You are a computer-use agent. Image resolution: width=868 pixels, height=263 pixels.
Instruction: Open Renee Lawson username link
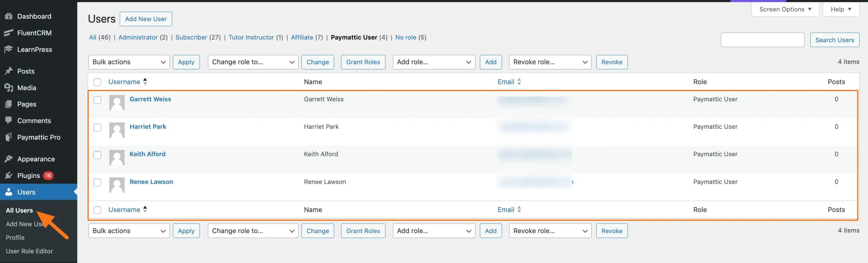151,182
